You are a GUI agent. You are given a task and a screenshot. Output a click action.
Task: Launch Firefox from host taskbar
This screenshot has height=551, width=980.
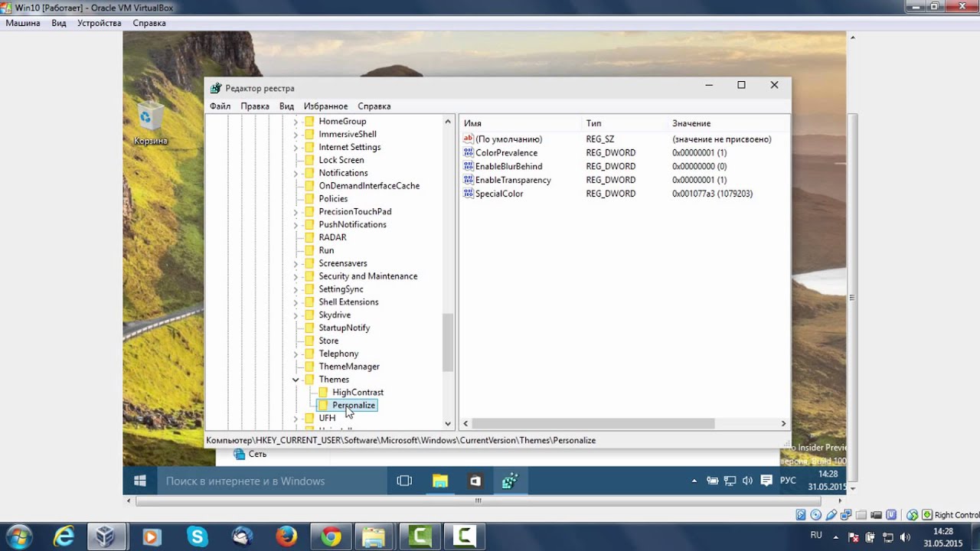tap(286, 536)
